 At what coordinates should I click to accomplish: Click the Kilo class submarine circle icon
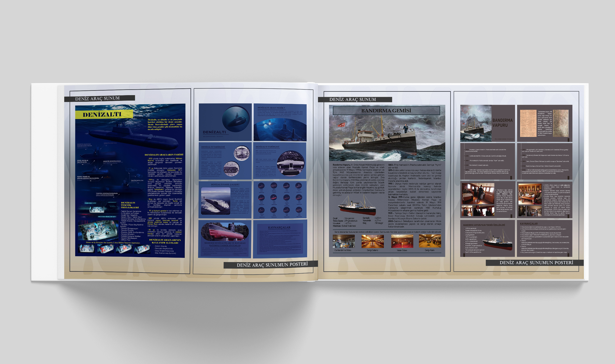click(299, 197)
